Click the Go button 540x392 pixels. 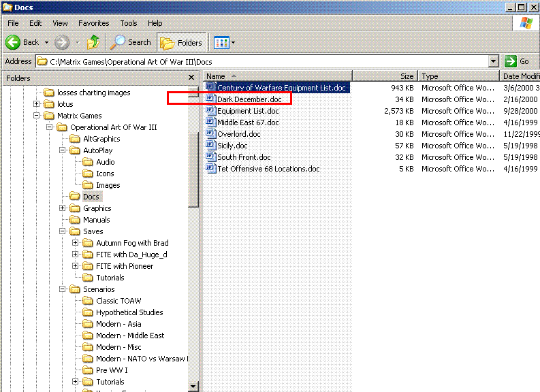pos(518,62)
